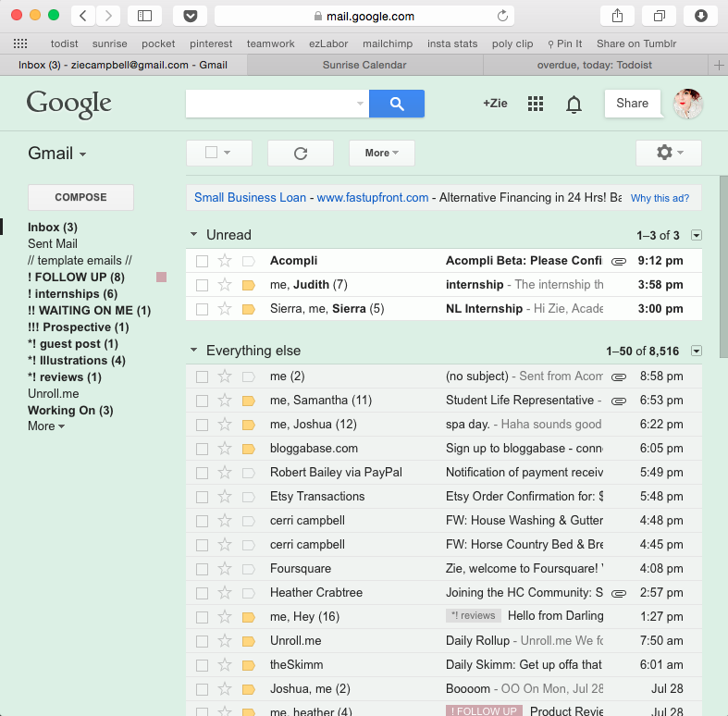The height and width of the screenshot is (716, 728).
Task: Open the account profile picture
Action: (x=688, y=104)
